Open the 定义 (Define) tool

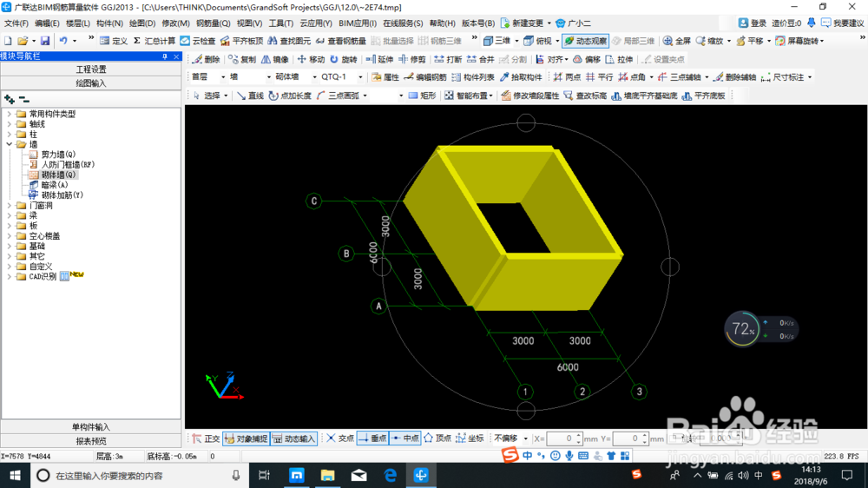pyautogui.click(x=114, y=41)
